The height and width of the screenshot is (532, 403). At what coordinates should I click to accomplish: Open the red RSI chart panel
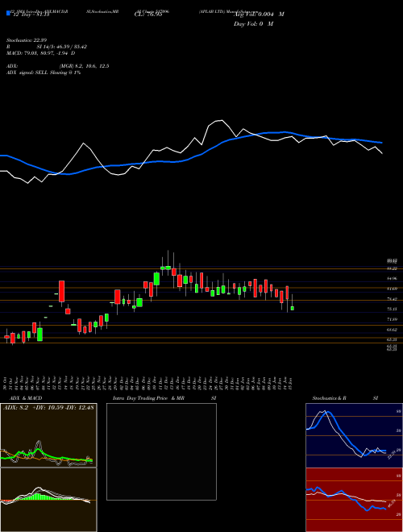(354, 500)
